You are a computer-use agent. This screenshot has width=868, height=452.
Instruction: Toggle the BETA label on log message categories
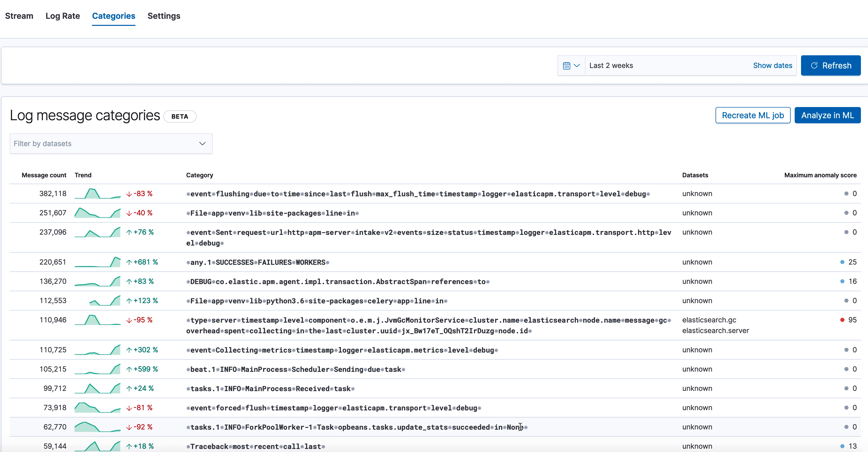(x=180, y=115)
